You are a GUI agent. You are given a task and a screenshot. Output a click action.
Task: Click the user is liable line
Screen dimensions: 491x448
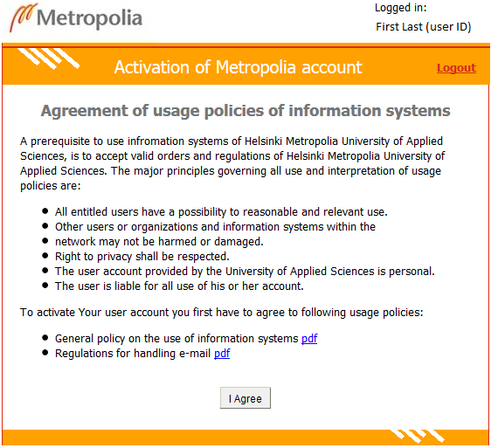pos(179,286)
